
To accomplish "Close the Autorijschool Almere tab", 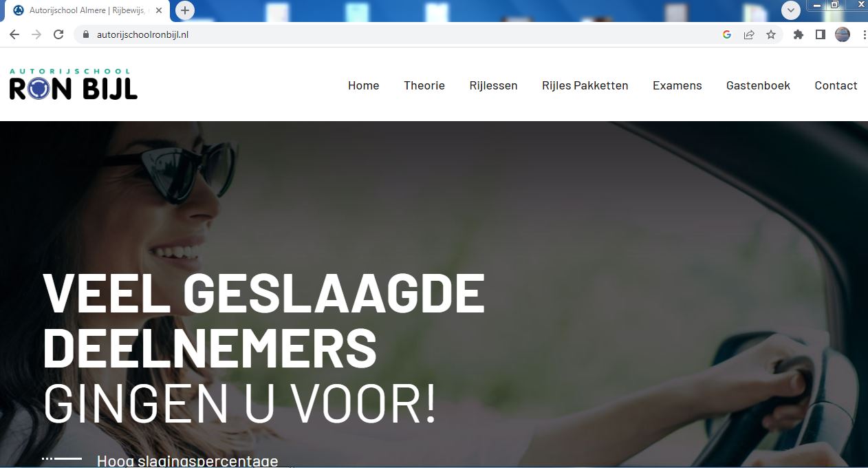I will [159, 10].
